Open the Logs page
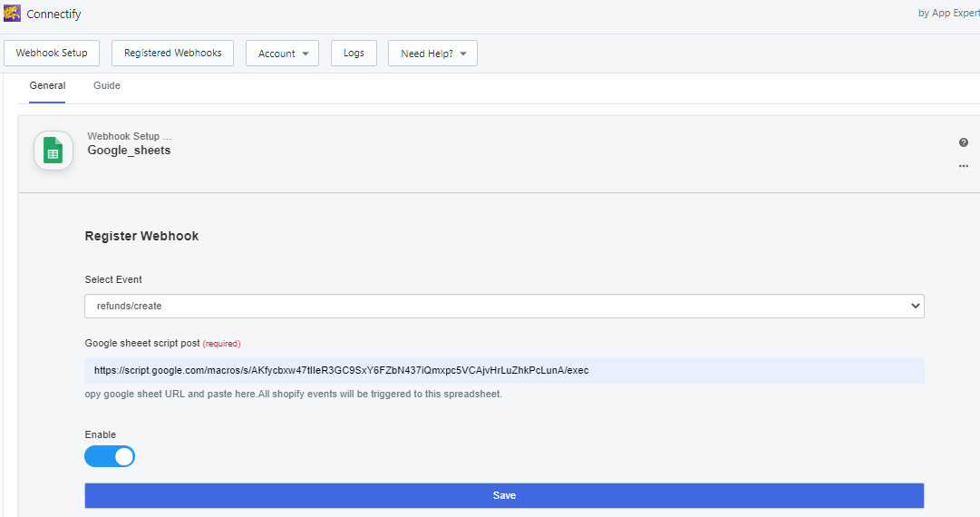Screen dimensions: 980x517 [354, 54]
